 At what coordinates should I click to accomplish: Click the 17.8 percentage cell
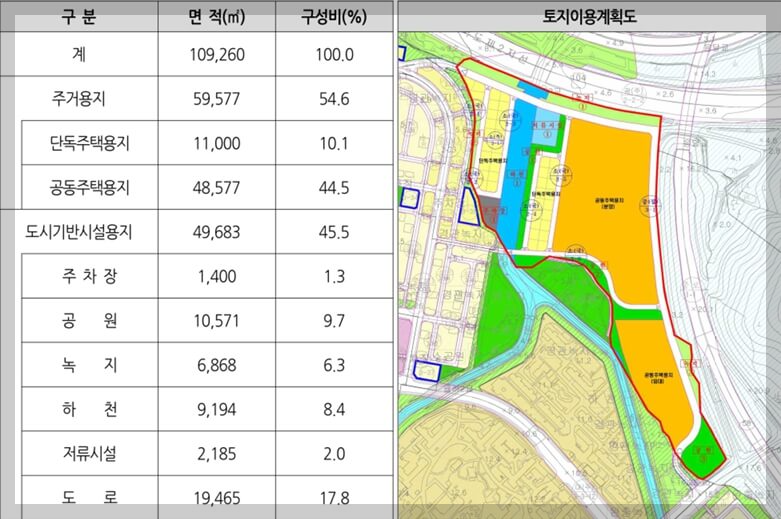[x=334, y=497]
